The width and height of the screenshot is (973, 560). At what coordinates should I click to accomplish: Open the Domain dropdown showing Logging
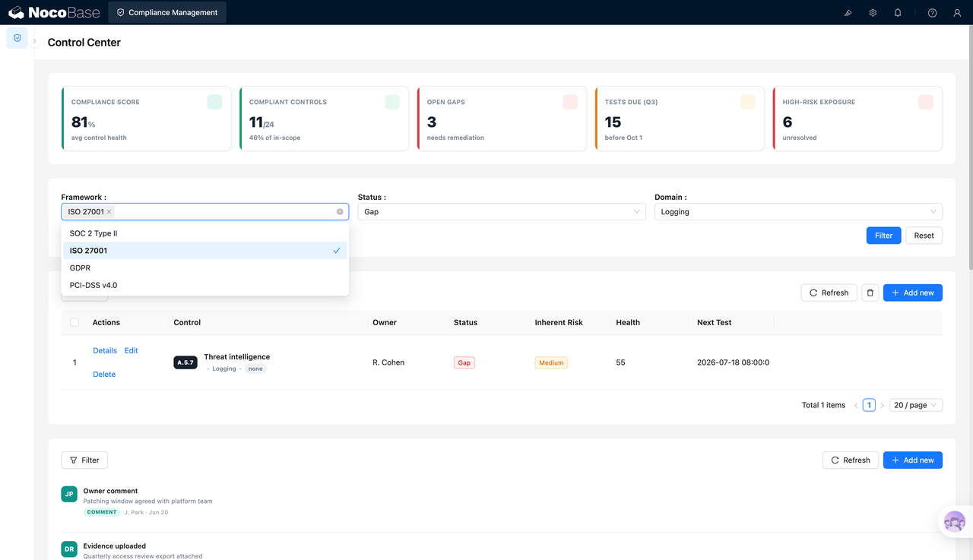click(x=798, y=212)
